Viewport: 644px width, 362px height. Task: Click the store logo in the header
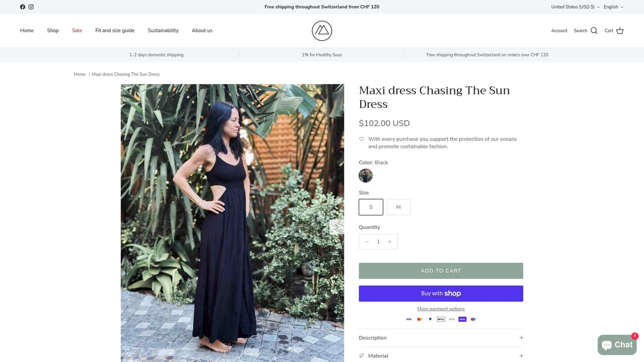(x=321, y=31)
